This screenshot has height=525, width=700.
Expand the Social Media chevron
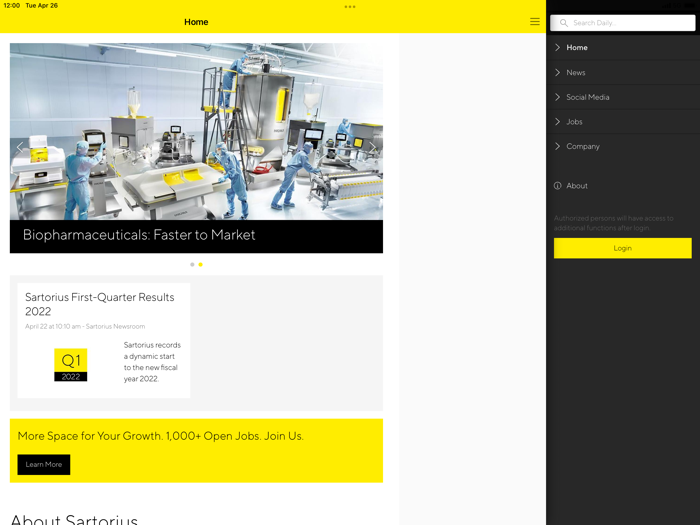click(558, 97)
